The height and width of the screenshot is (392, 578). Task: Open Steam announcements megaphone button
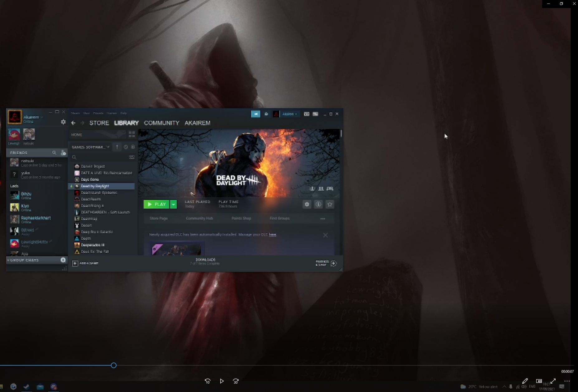pyautogui.click(x=256, y=114)
